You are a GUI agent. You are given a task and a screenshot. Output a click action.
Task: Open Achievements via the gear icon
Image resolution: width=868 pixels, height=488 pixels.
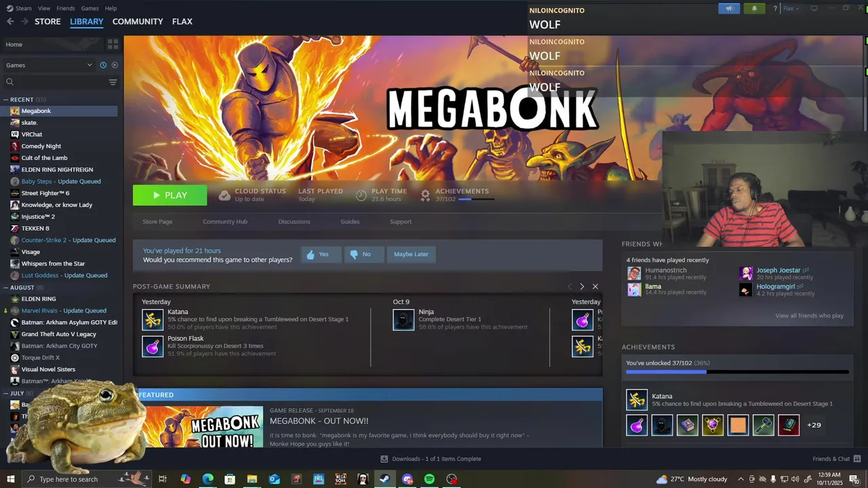pos(425,195)
